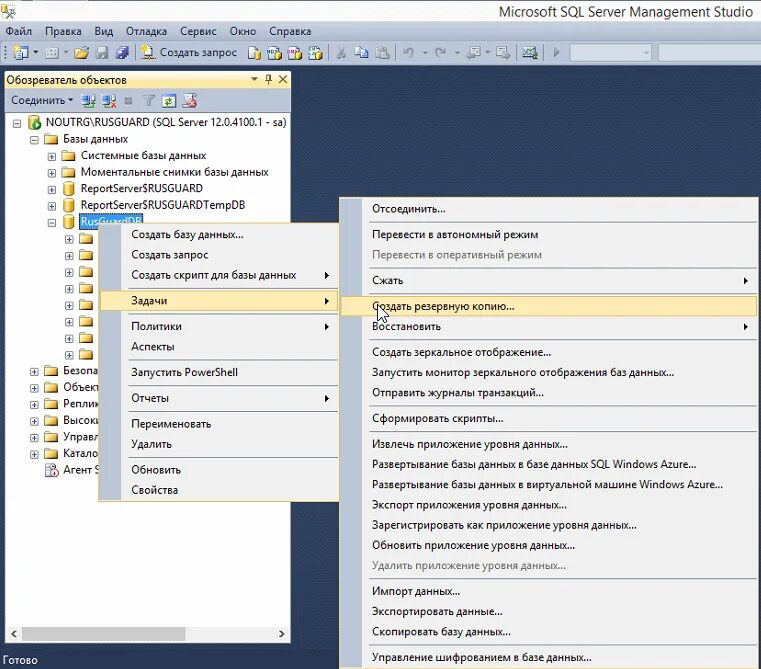Click the Analysis Services DMX query icon
The height and width of the screenshot is (669, 761).
click(295, 52)
